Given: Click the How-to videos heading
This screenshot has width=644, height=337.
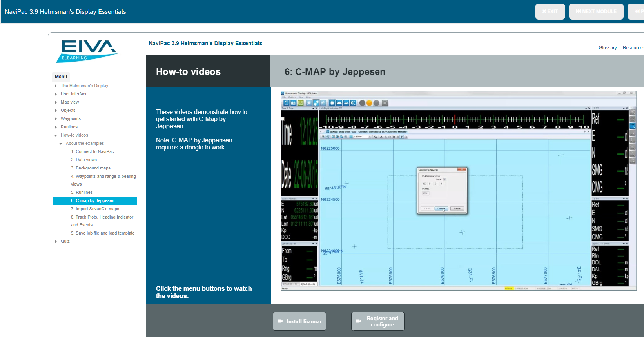Looking at the screenshot, I should [x=188, y=72].
